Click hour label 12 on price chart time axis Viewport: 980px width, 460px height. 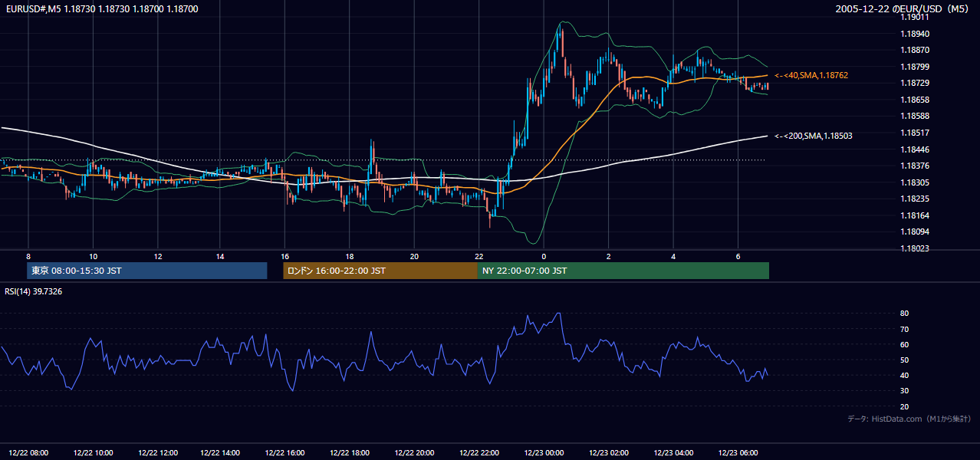pos(156,256)
